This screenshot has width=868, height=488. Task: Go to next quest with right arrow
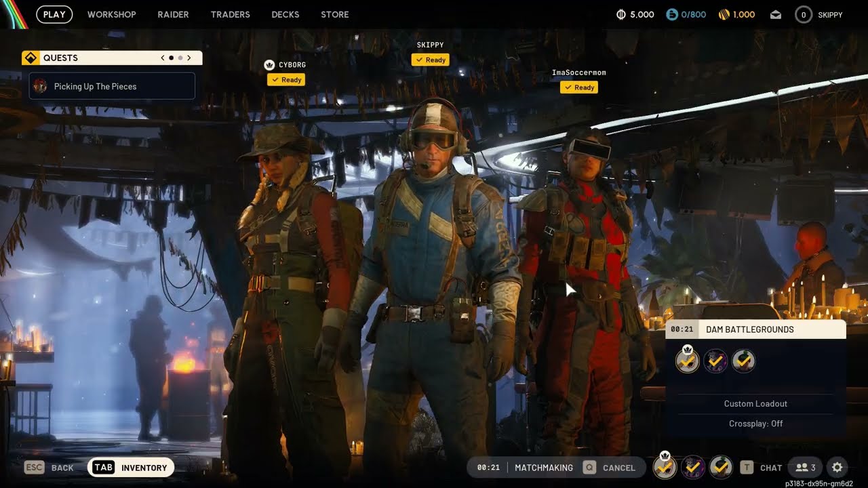click(x=189, y=58)
